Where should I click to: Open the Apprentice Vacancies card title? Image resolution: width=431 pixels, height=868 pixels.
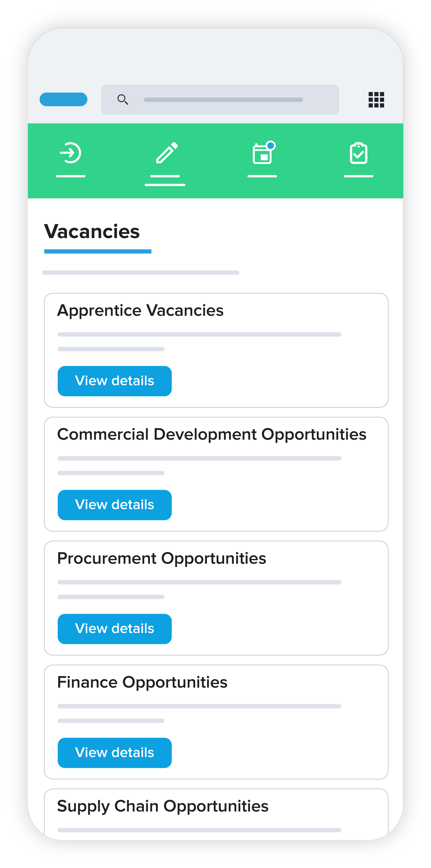coord(140,310)
